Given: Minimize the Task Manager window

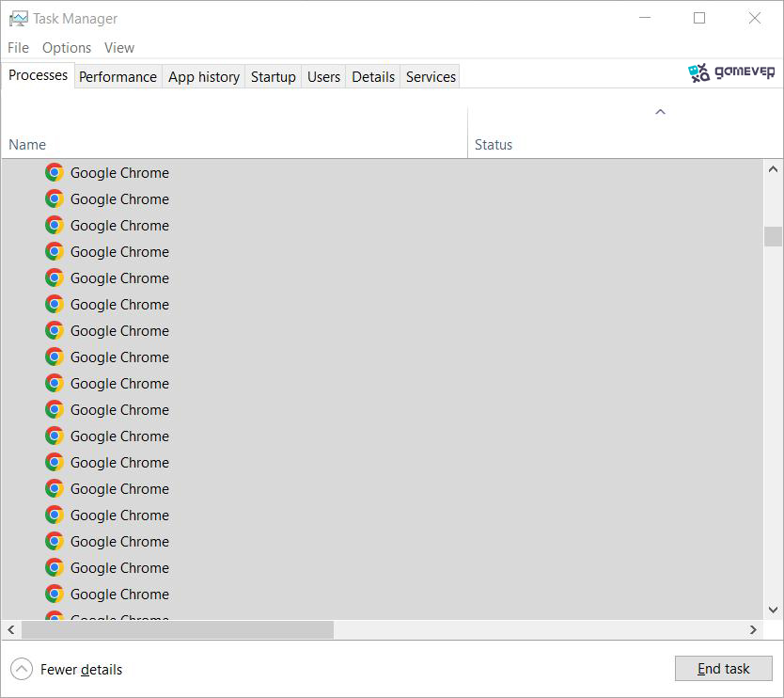Looking at the screenshot, I should click(645, 18).
